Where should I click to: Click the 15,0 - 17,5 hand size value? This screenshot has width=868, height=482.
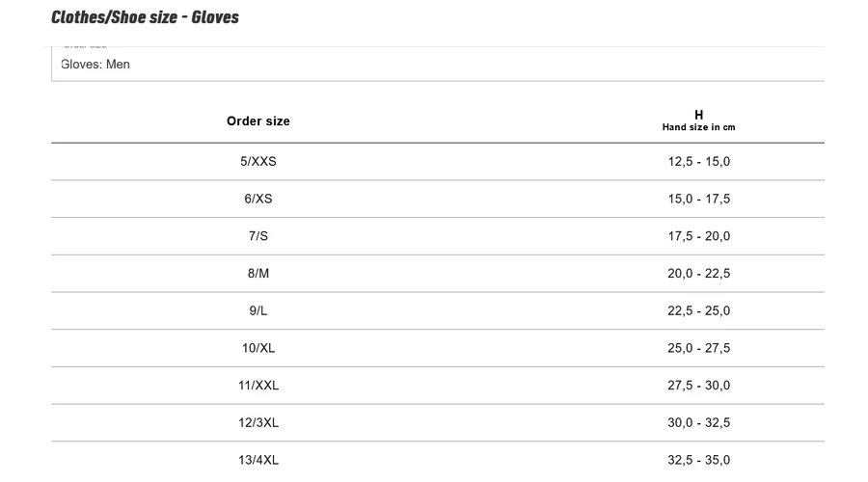[698, 200]
